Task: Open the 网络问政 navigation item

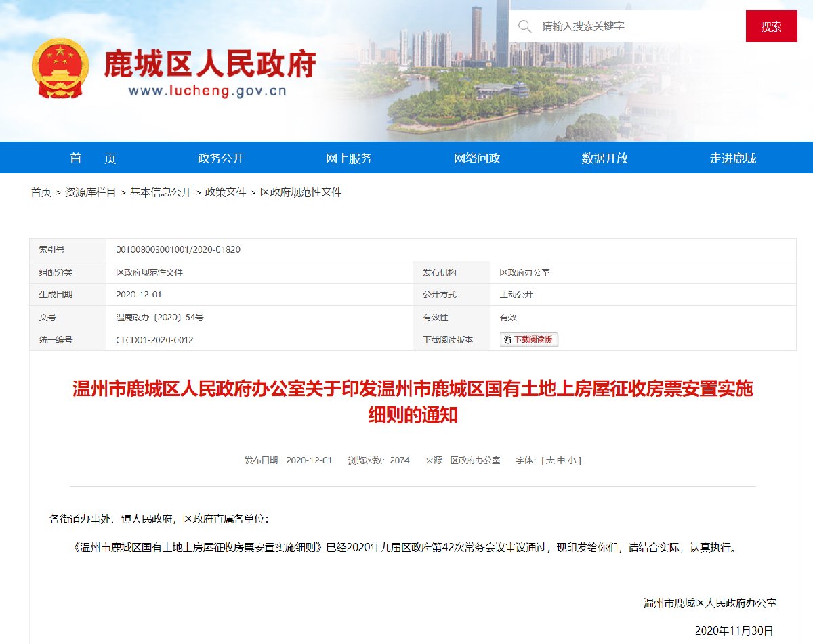Action: tap(477, 158)
